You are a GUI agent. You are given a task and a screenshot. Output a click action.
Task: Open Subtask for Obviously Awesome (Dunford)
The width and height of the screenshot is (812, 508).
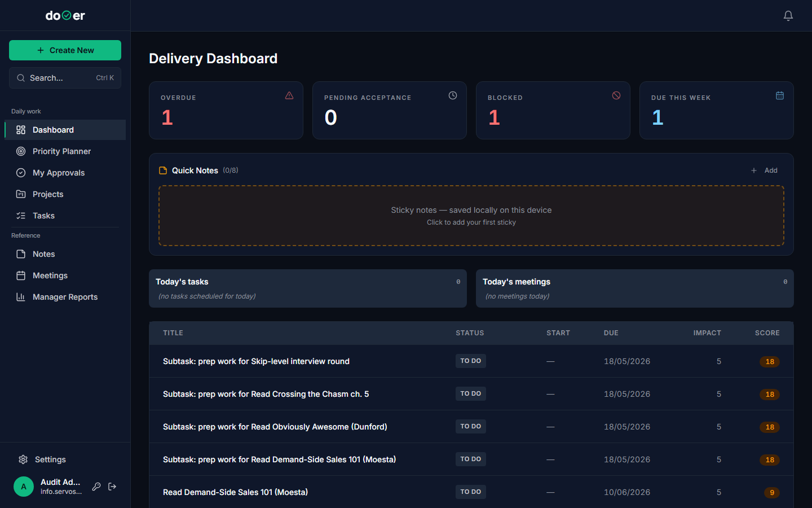point(275,427)
